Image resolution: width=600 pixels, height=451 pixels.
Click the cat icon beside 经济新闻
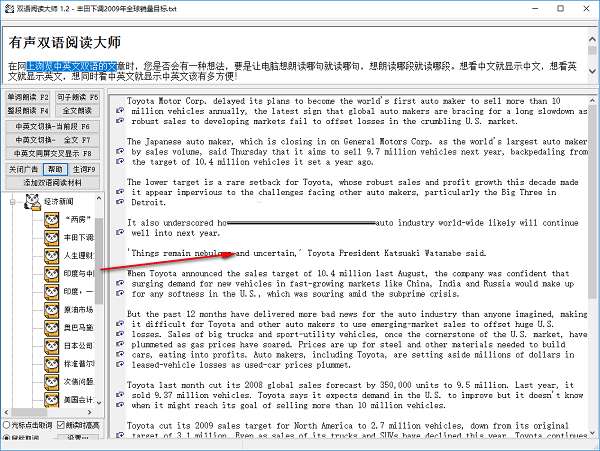tap(33, 202)
